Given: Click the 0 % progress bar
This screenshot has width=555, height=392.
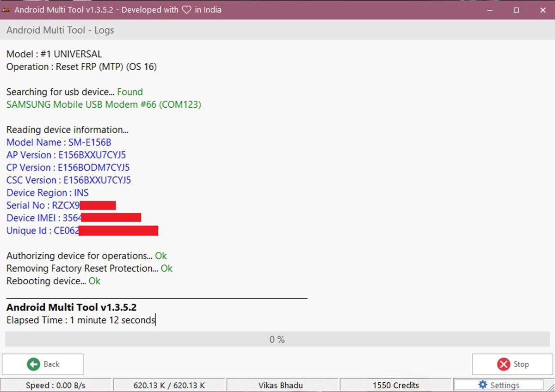Looking at the screenshot, I should pyautogui.click(x=277, y=339).
